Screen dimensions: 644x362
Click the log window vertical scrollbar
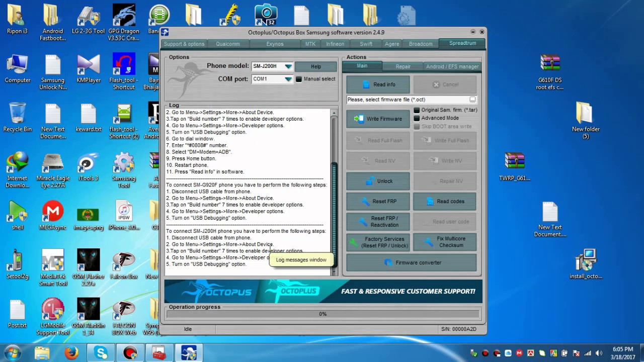pos(334,192)
